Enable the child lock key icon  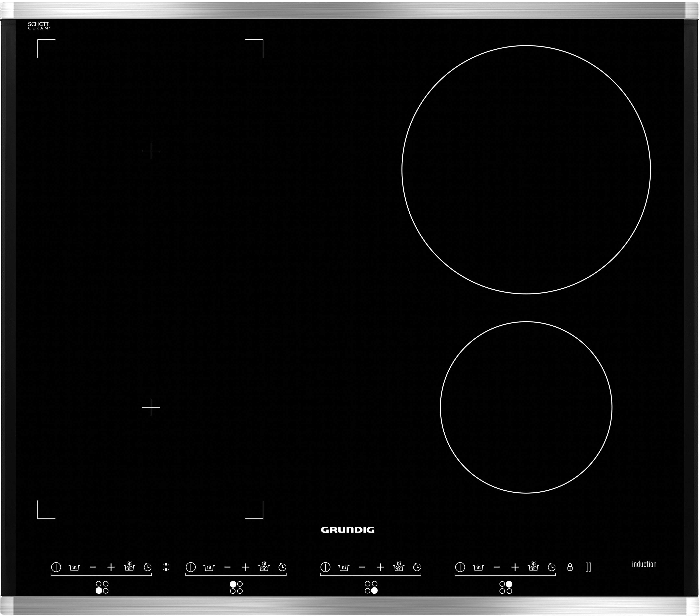(x=570, y=567)
